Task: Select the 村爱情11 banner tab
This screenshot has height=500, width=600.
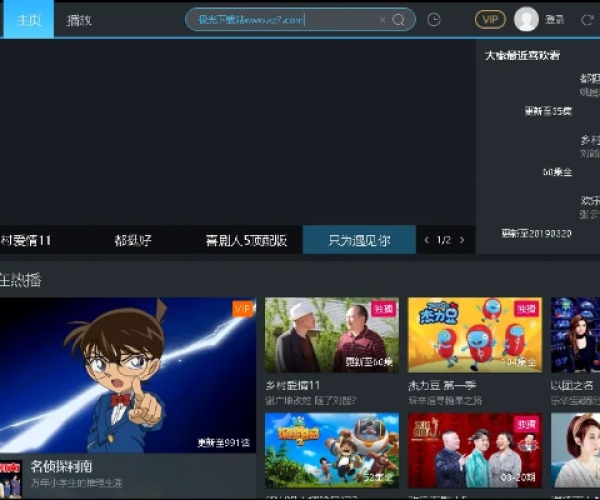Action: [26, 240]
